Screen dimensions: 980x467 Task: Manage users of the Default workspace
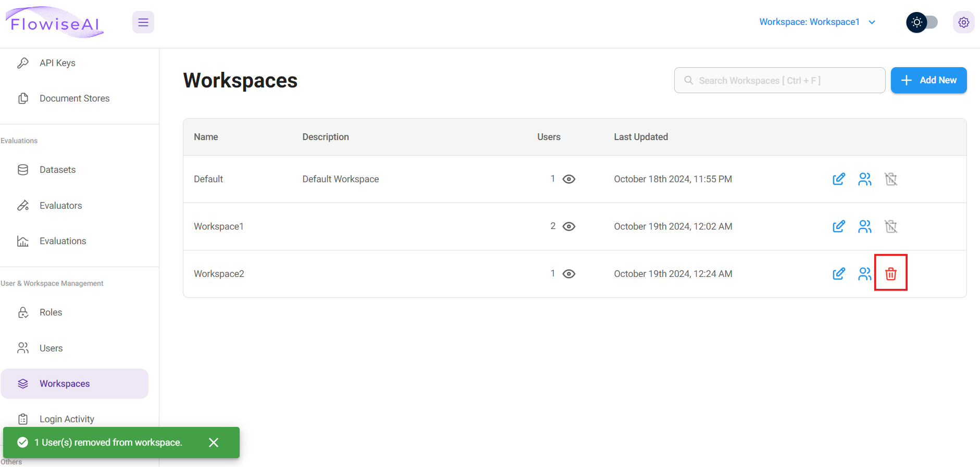click(x=864, y=179)
